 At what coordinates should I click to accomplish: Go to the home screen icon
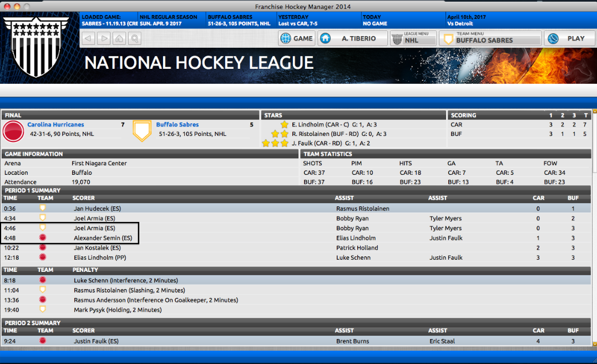pyautogui.click(x=119, y=38)
